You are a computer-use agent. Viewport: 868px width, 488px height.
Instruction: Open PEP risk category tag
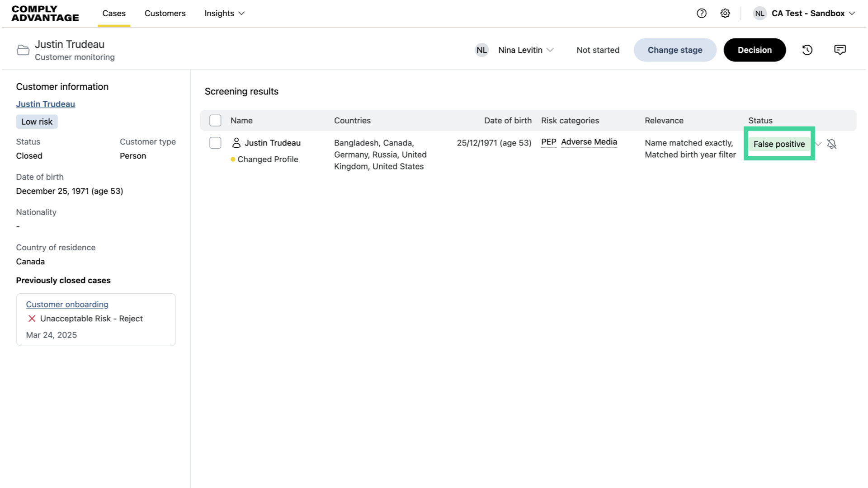[548, 142]
